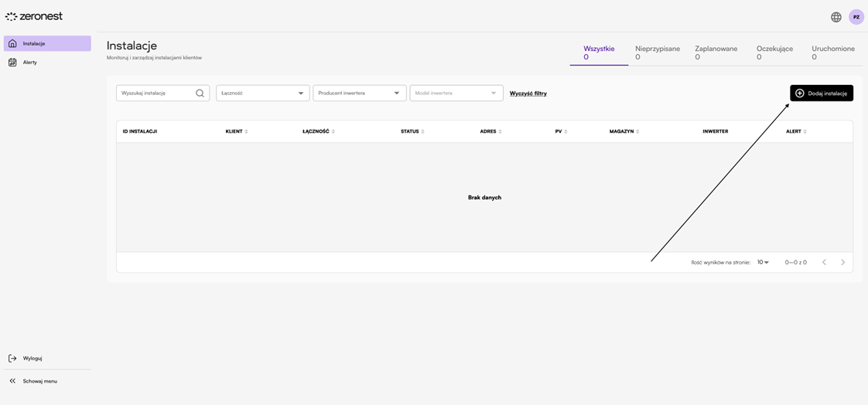
Task: Click the Wyczyść filtry link
Action: coord(528,94)
